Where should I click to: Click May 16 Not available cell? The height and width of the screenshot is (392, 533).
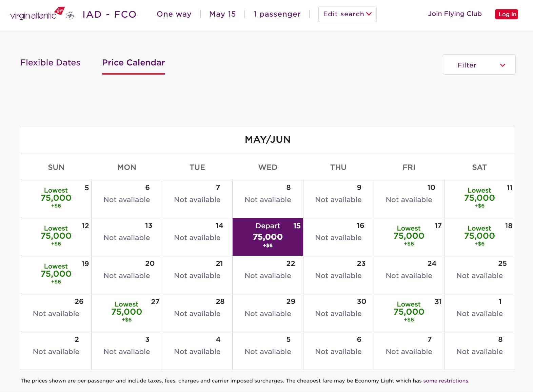[338, 237]
